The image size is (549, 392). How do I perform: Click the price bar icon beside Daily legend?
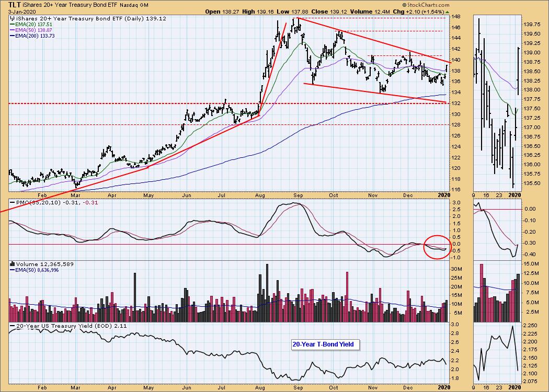[x=13, y=18]
